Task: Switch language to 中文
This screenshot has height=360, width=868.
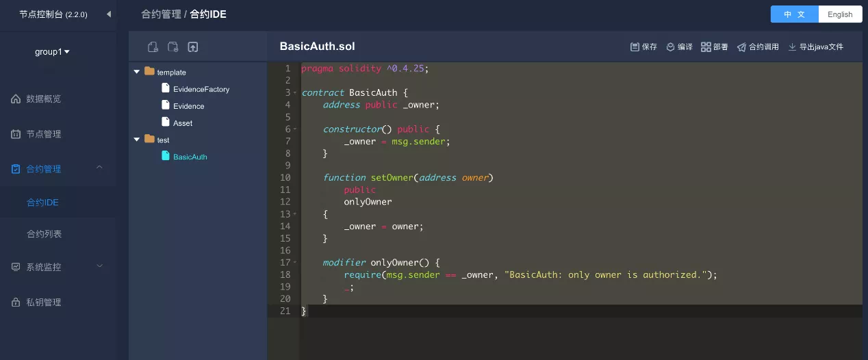Action: click(x=795, y=14)
